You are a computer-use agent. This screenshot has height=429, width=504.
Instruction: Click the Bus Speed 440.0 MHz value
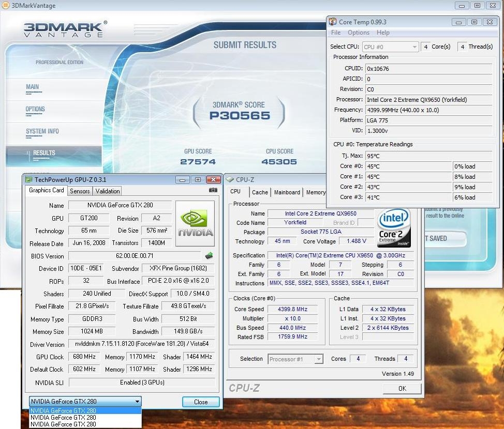tap(292, 328)
